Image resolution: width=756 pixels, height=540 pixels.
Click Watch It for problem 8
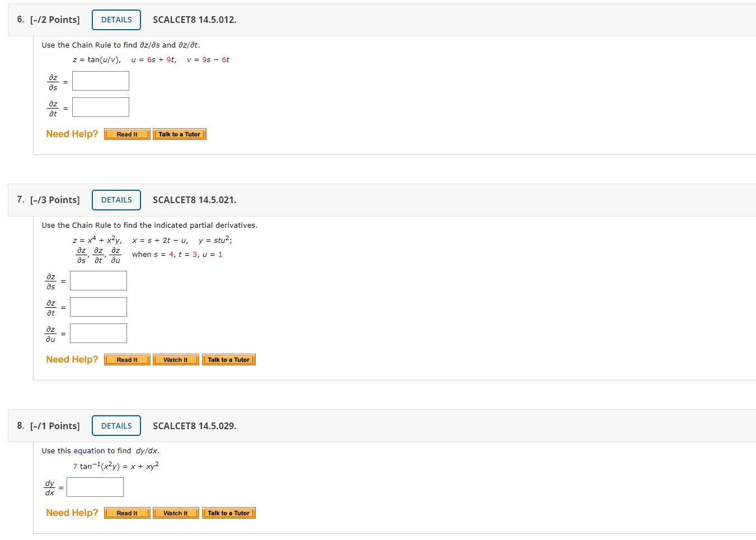coord(175,513)
